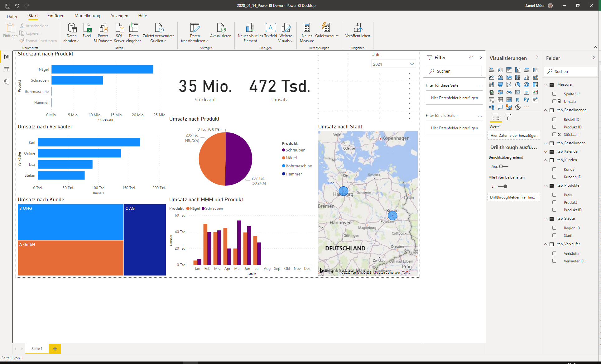
Task: Collapse the Measure table
Action: 546,84
